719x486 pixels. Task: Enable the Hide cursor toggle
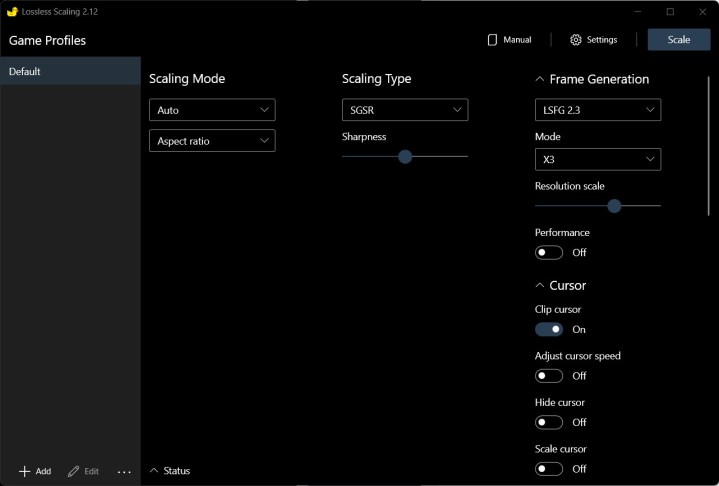(549, 422)
